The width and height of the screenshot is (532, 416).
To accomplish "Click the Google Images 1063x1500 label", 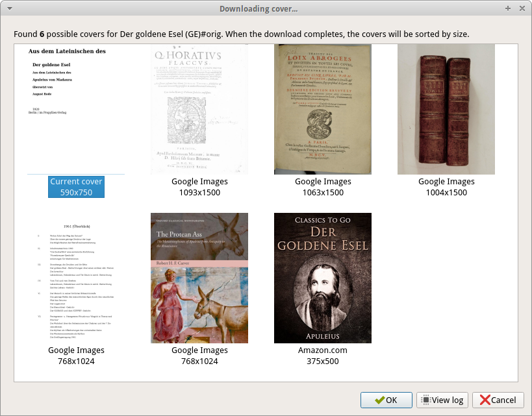I will [323, 187].
